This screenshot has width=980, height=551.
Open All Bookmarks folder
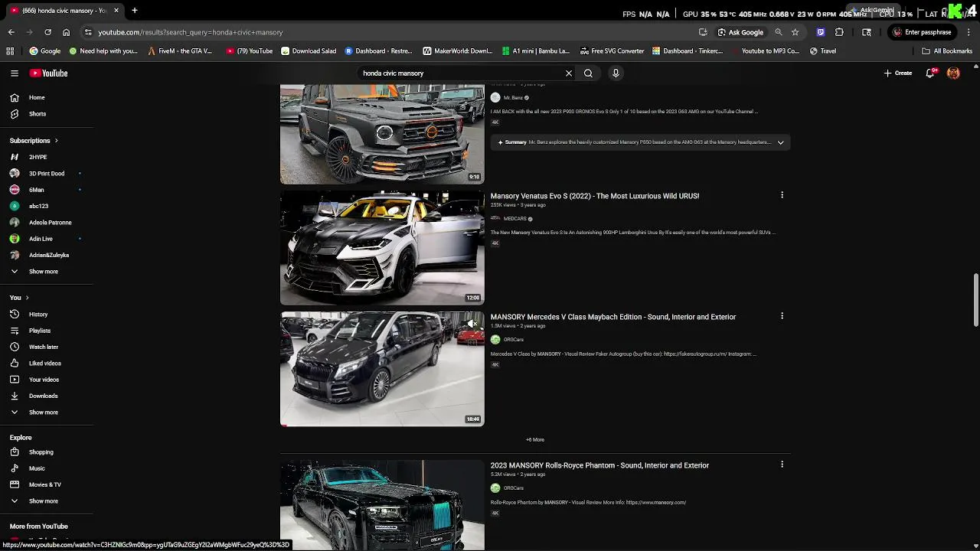pyautogui.click(x=947, y=51)
